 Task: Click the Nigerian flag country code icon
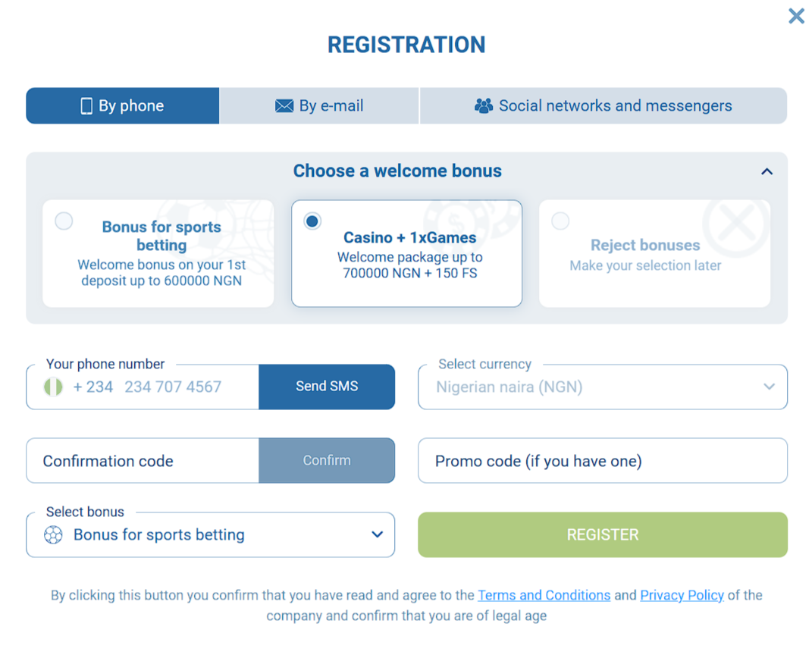[53, 387]
